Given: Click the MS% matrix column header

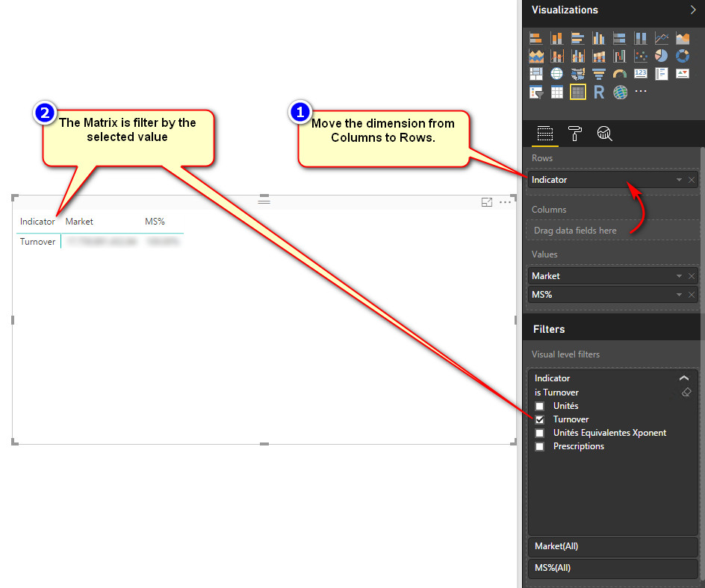Looking at the screenshot, I should [x=155, y=222].
